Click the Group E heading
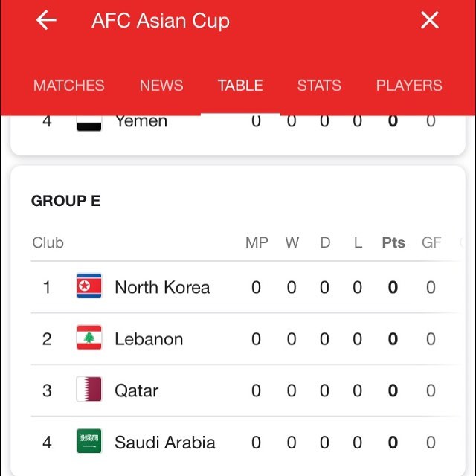Viewport: 476px width, 476px height. 65,201
